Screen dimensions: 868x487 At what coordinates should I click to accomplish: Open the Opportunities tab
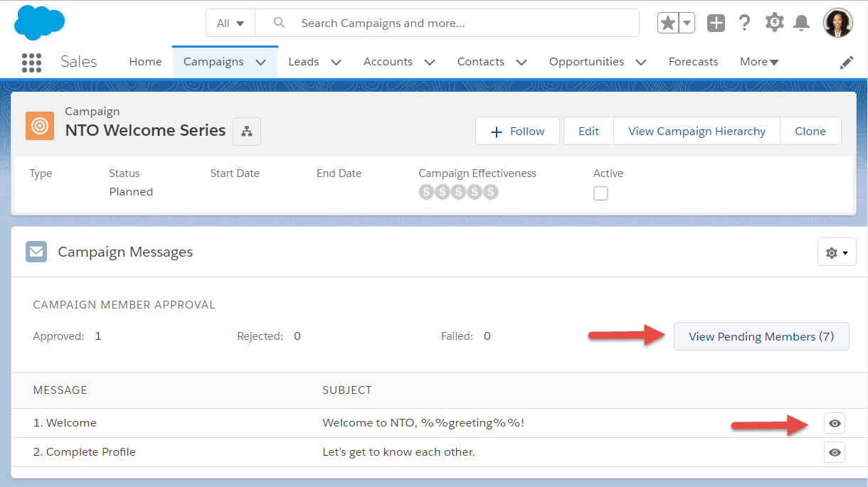click(587, 62)
